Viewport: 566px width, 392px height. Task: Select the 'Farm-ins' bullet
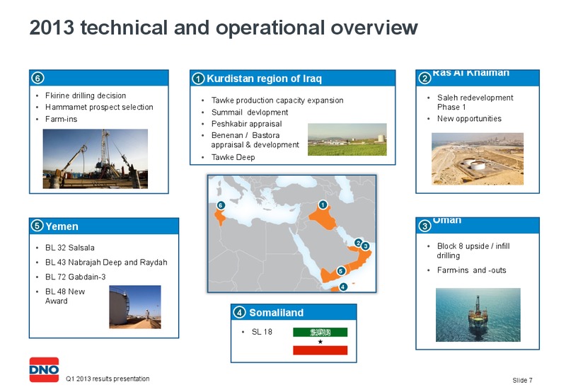tap(62, 119)
